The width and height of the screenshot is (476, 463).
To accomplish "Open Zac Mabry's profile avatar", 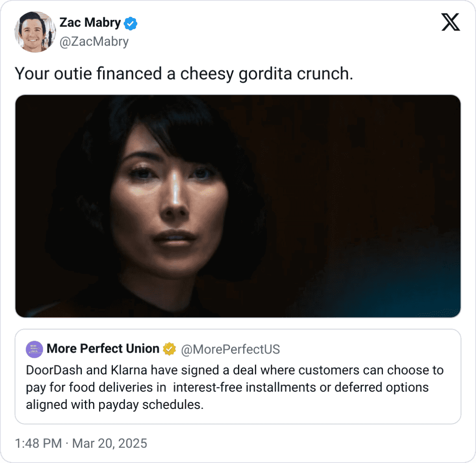I will (x=35, y=32).
